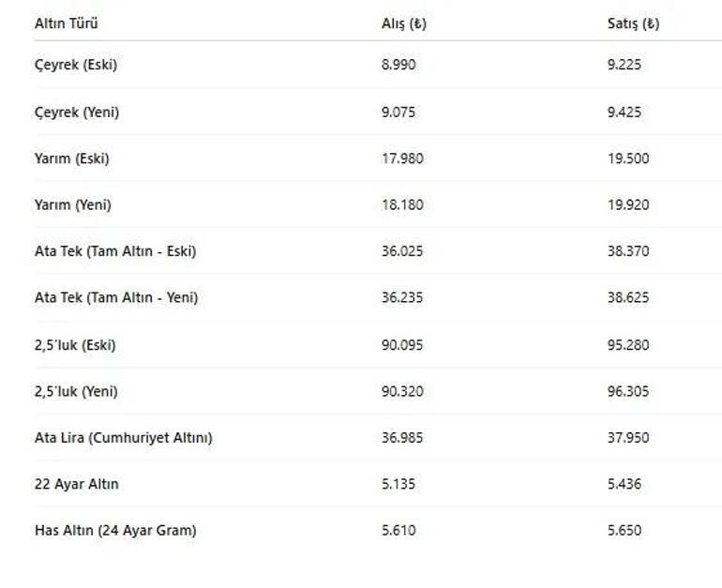This screenshot has width=722, height=588.
Task: Select the Yarım (Yeni) row label
Action: pos(73,204)
